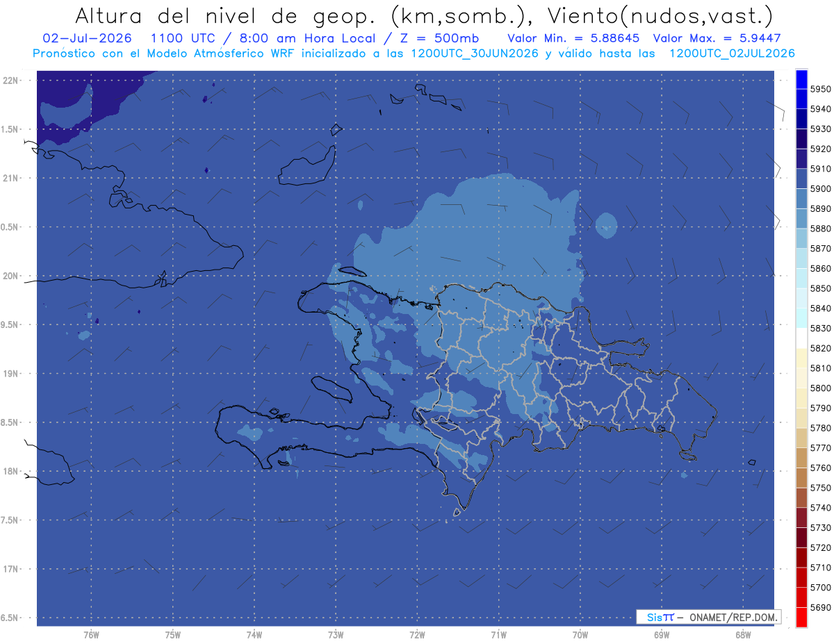Click the "5780" colorbar value

point(820,428)
